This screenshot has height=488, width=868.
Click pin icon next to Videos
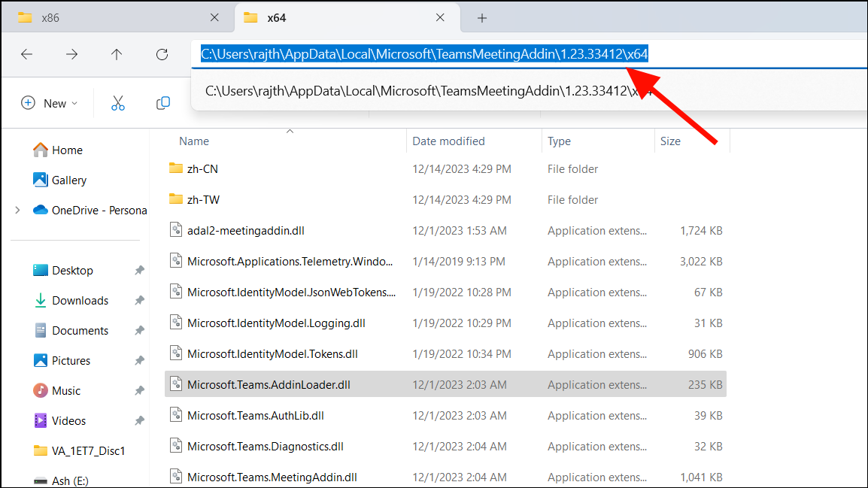[139, 420]
